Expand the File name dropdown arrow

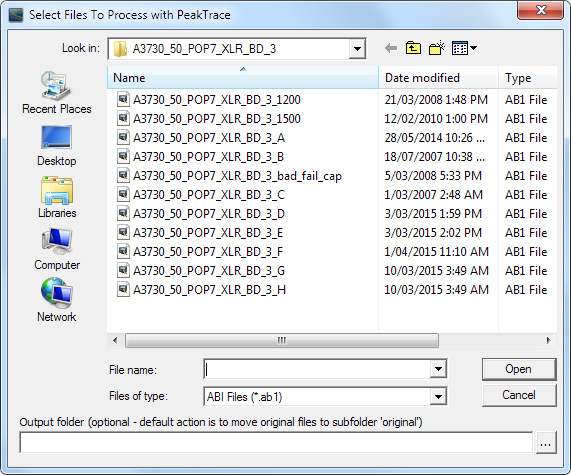[438, 369]
